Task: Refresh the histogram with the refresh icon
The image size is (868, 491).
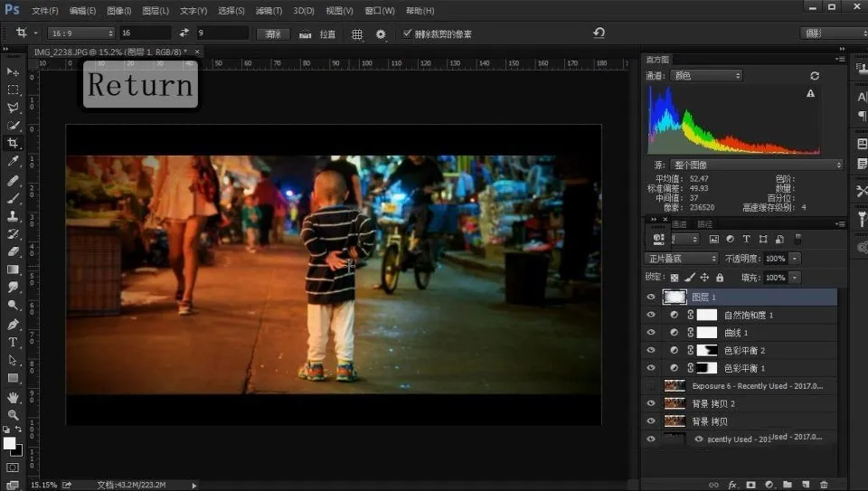Action: (815, 76)
